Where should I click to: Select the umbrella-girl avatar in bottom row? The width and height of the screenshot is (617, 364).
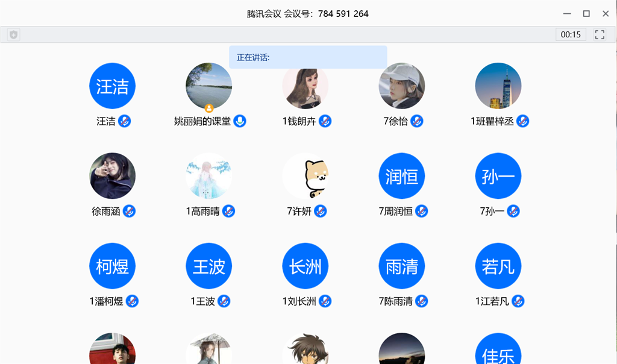[209, 349]
